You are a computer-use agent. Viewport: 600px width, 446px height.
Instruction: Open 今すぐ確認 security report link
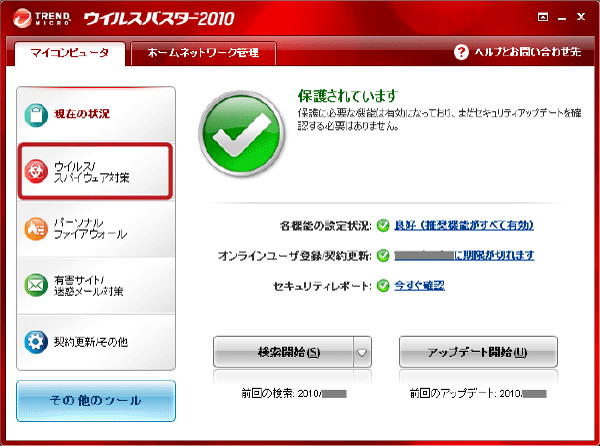tap(419, 285)
